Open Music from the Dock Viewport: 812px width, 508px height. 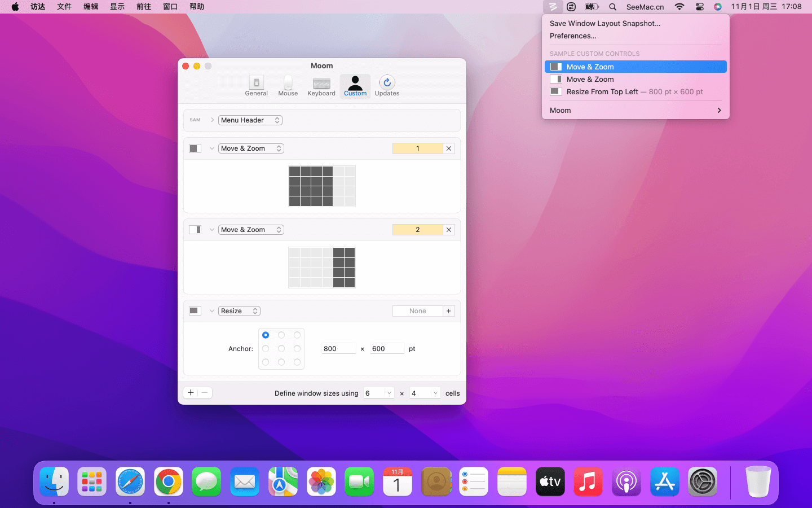(x=588, y=481)
